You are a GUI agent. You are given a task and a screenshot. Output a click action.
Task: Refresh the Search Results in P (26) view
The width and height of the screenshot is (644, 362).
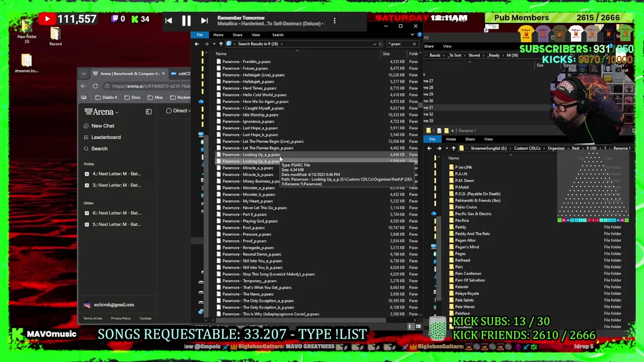click(x=380, y=44)
